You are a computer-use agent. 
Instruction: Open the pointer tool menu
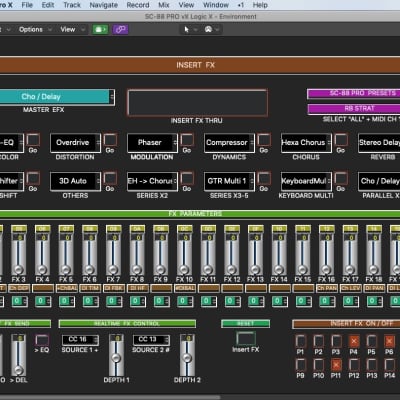189,30
